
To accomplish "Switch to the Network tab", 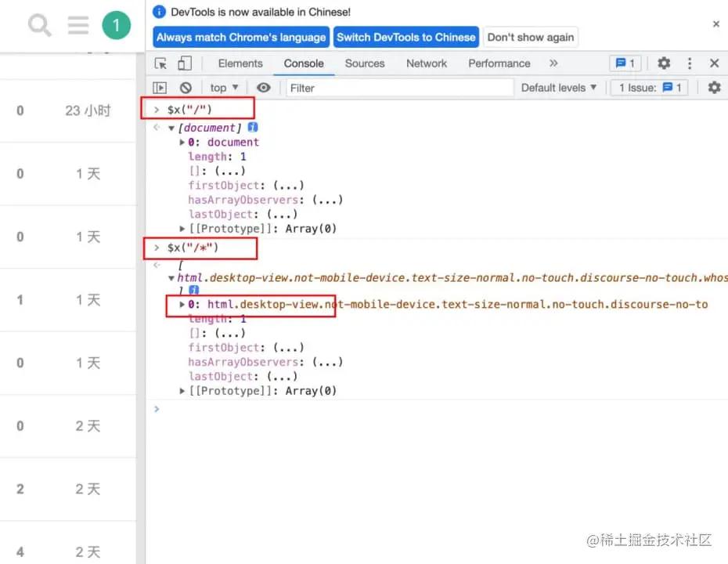I will coord(426,63).
